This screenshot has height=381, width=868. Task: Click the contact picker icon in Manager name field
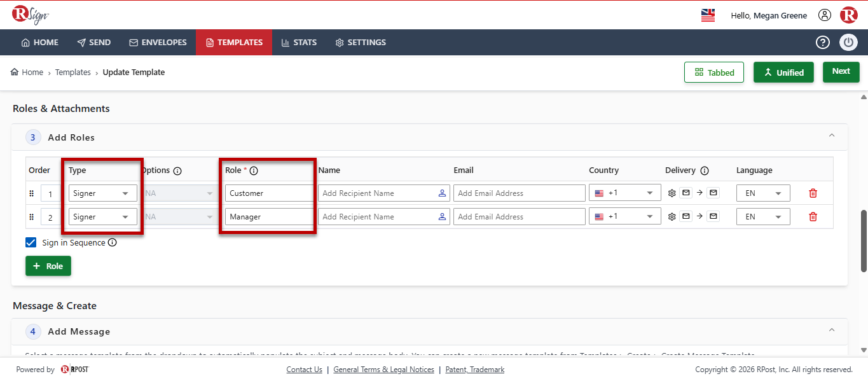(x=442, y=217)
